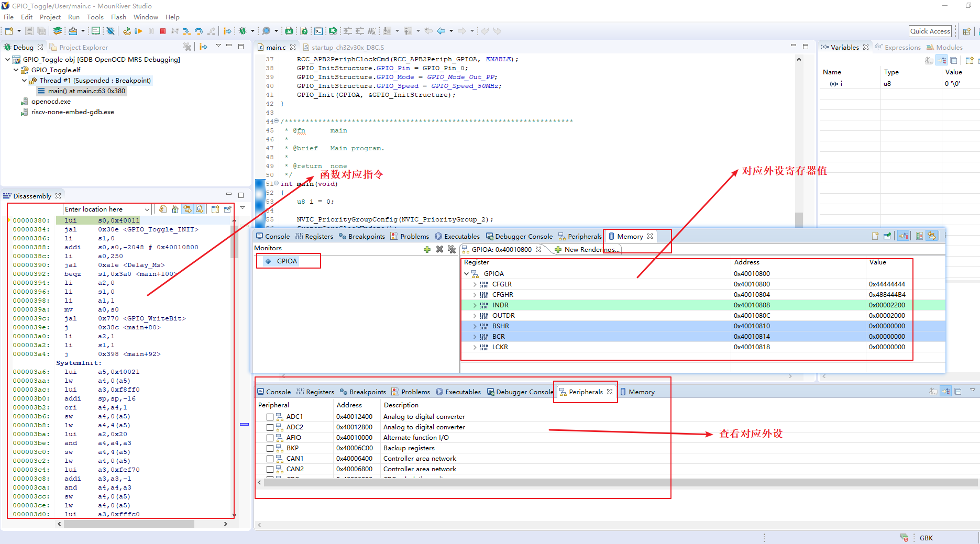The image size is (980, 544).
Task: Click the Save toolbar icon
Action: 29,31
